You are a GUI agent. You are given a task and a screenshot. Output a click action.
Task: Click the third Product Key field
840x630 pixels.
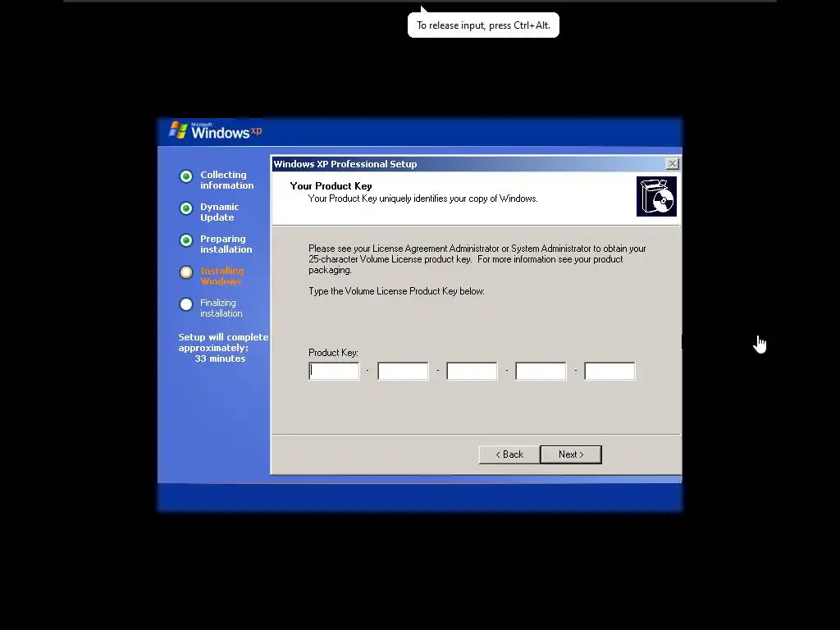click(x=472, y=371)
